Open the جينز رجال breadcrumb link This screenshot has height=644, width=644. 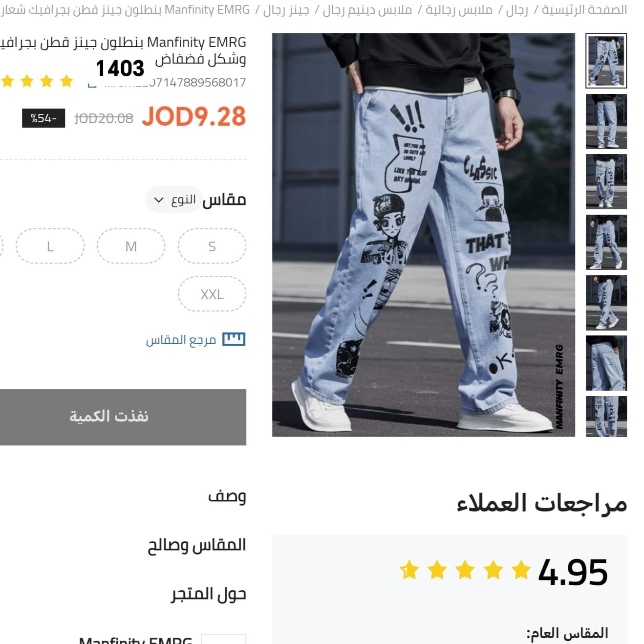(286, 10)
